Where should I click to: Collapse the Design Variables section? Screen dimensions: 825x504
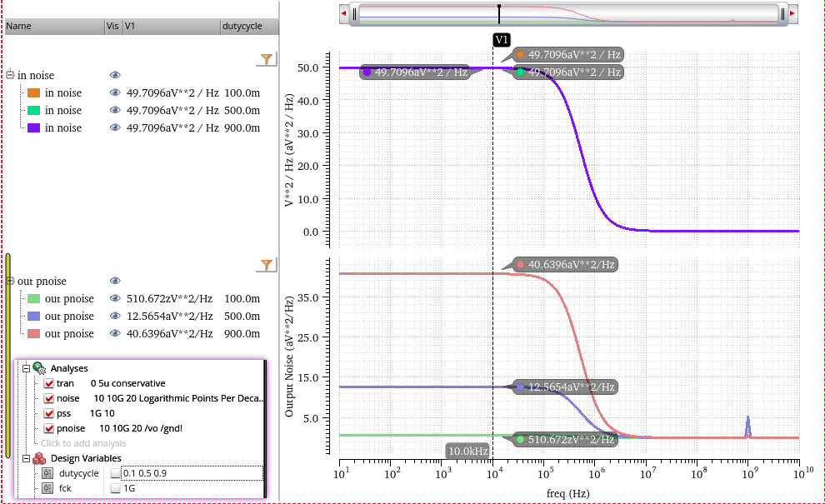click(x=26, y=459)
